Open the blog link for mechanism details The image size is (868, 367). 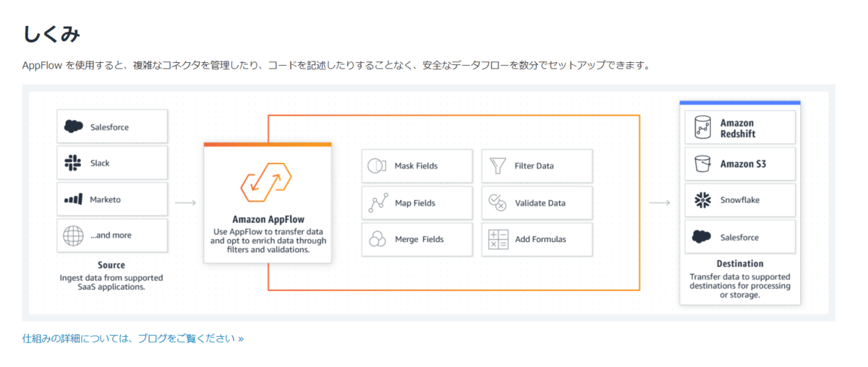(133, 338)
